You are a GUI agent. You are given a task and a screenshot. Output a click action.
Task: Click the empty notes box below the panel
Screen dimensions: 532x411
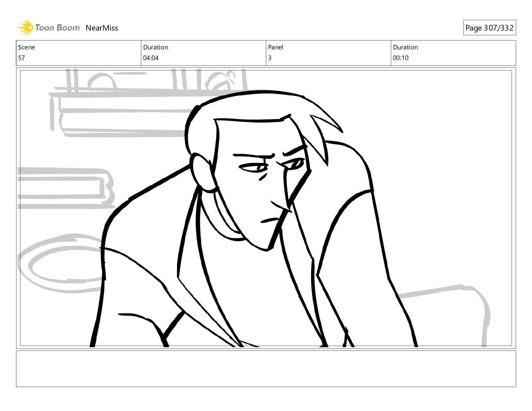pos(266,369)
